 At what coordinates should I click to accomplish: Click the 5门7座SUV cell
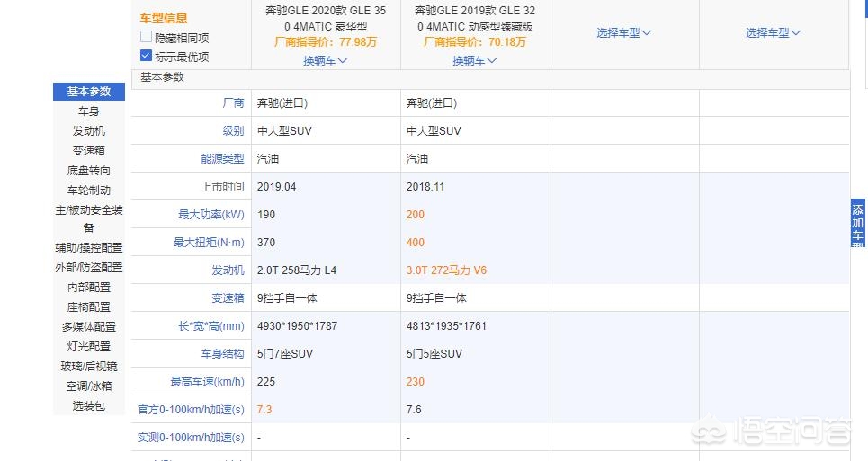tap(285, 354)
